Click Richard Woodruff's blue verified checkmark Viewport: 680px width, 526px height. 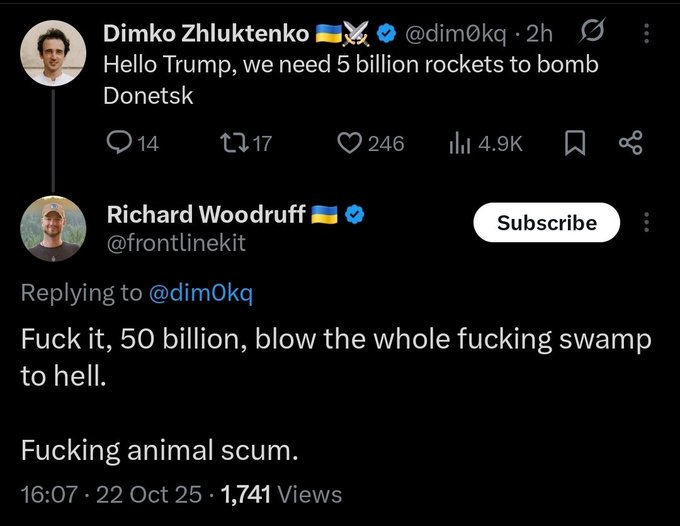(x=354, y=214)
